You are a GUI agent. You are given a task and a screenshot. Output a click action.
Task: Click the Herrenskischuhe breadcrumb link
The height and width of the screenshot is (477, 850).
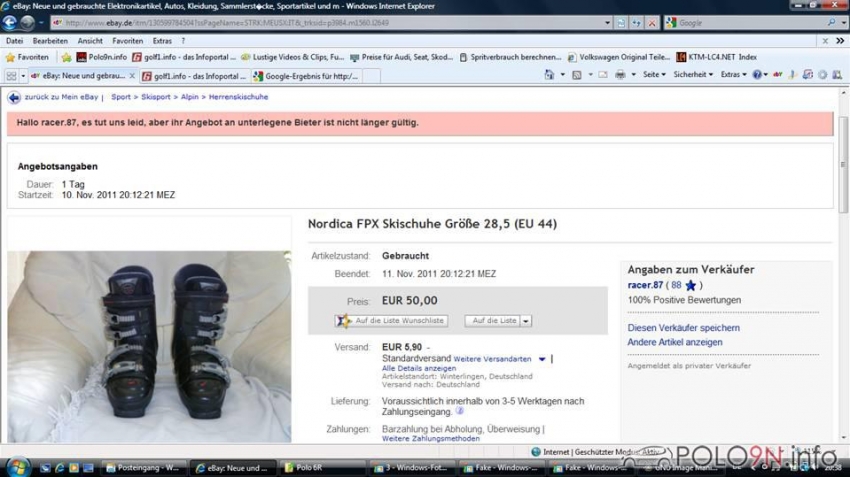[x=239, y=97]
